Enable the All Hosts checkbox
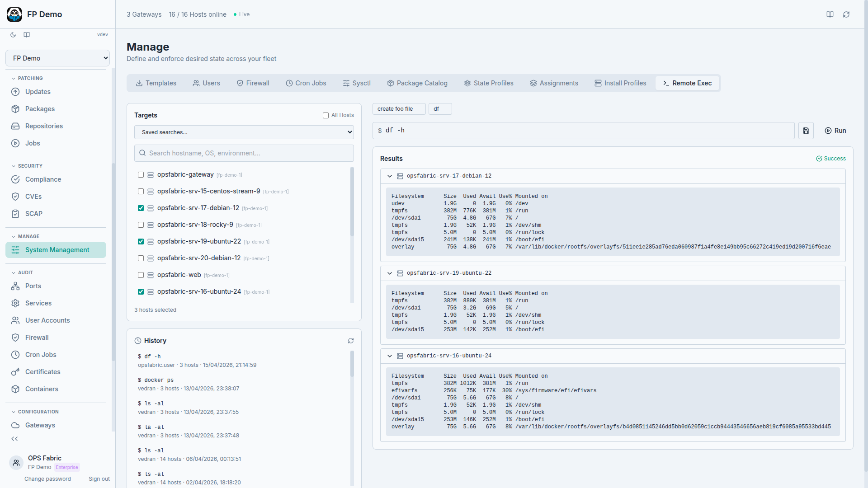 (325, 116)
